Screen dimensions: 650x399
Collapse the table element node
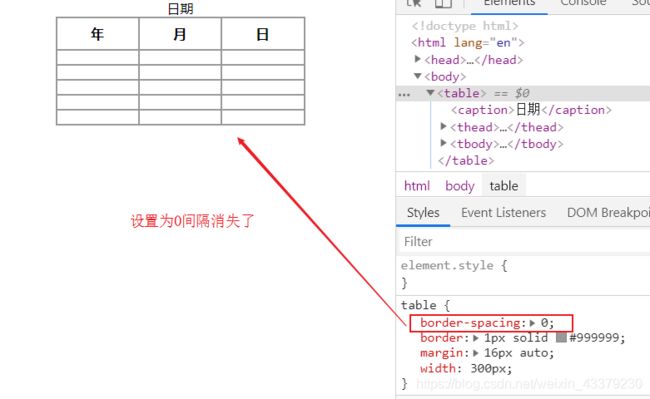point(431,93)
